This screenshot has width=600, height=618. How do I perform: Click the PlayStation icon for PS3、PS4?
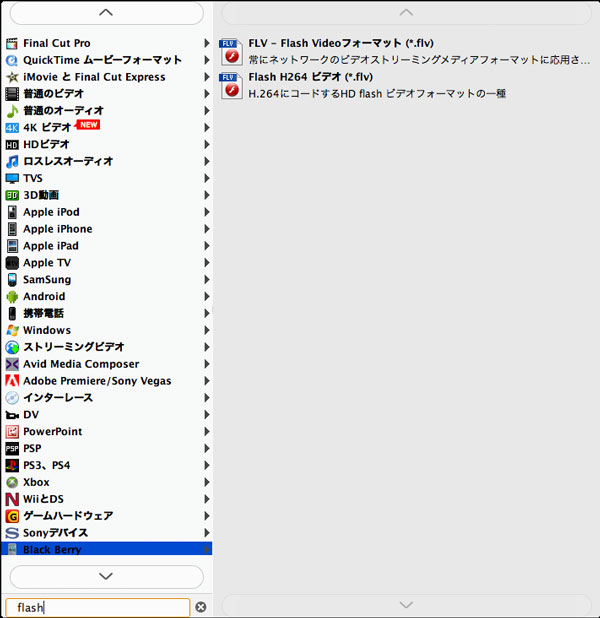point(12,465)
